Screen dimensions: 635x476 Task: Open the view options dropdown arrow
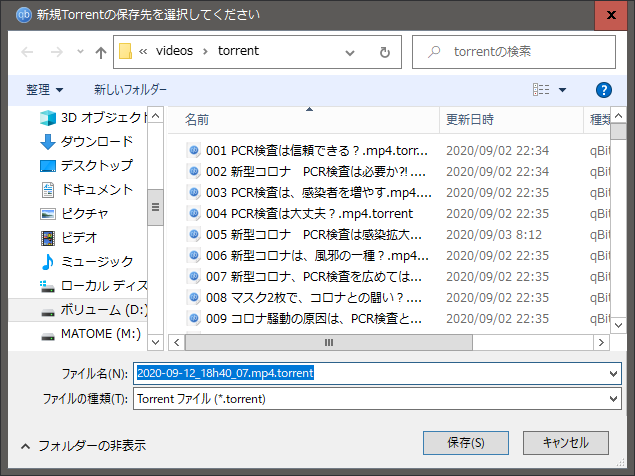[562, 90]
